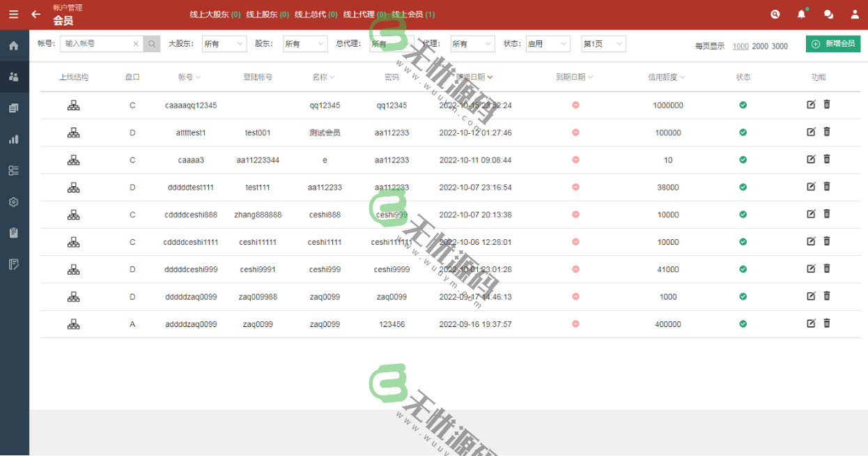The height and width of the screenshot is (456, 868).
Task: Open the edit icon for account caaaaqq12345
Action: [811, 105]
